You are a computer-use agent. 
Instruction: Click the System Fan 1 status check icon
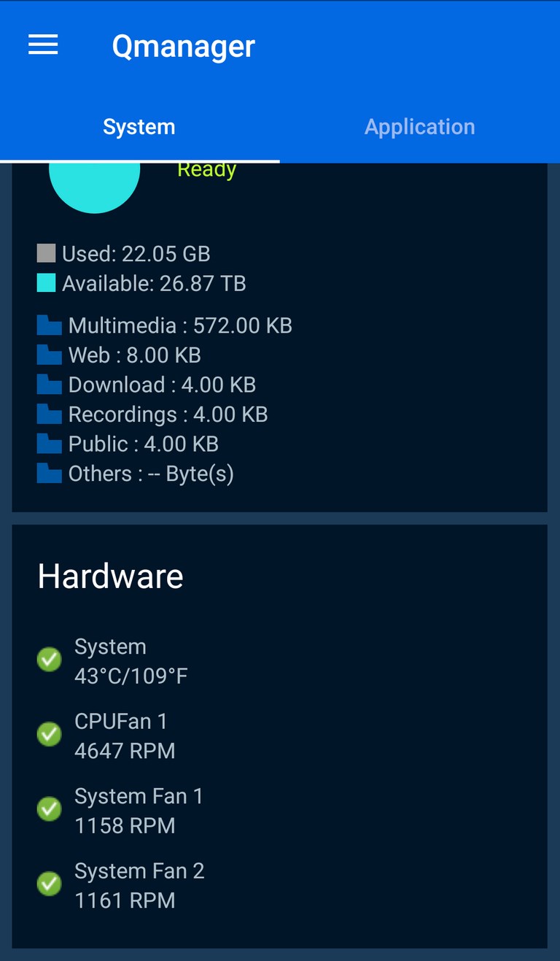[50, 809]
